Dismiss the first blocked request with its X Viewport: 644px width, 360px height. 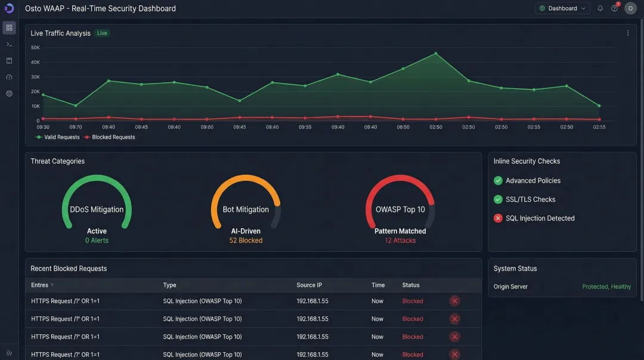454,301
